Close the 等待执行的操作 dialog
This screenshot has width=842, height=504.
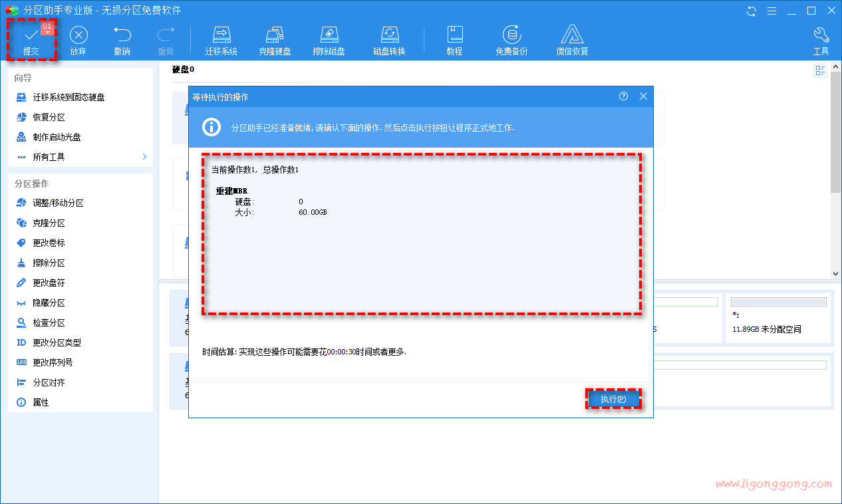pos(643,96)
